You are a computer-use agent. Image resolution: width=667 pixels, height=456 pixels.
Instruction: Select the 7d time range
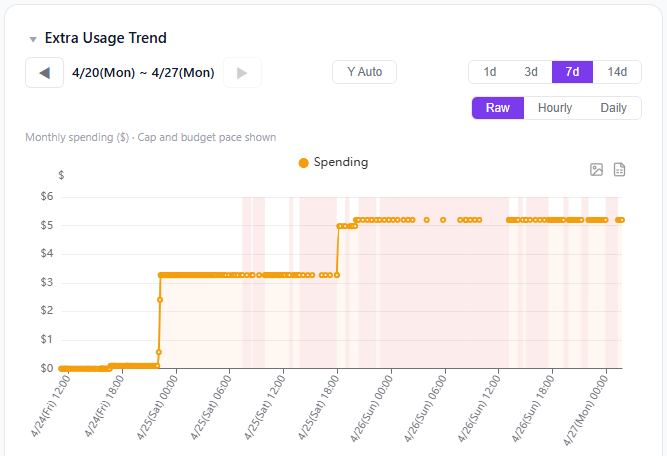point(572,72)
